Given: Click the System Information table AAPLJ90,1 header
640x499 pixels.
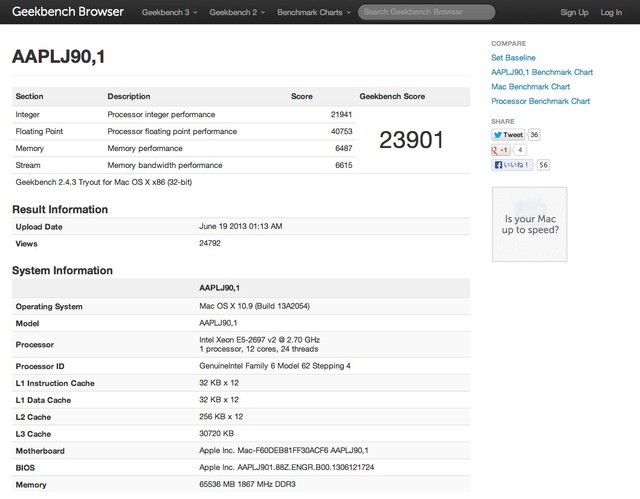Looking at the screenshot, I should click(x=219, y=288).
